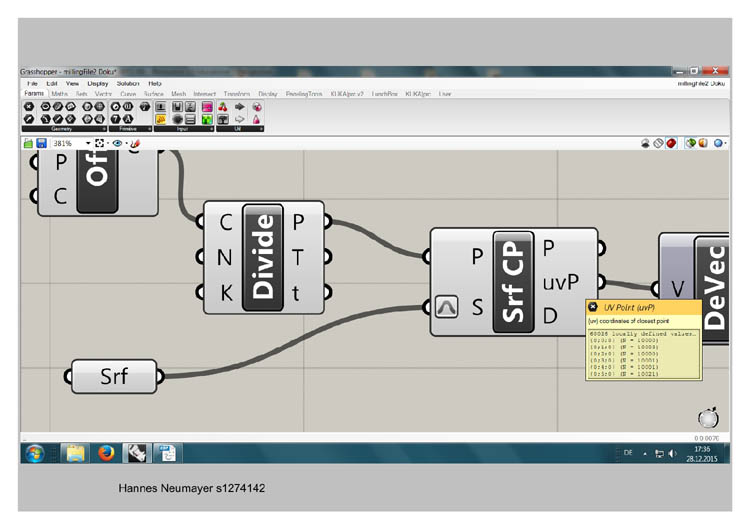Toggle the red shaded preview mode
Screen dimensions: 750x529
pyautogui.click(x=672, y=143)
